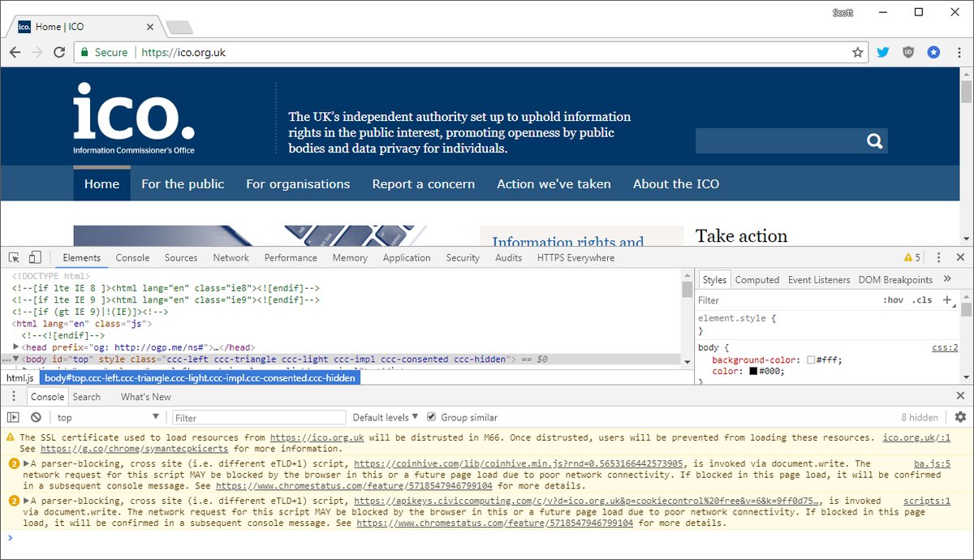Click the ICO website search box
This screenshot has width=974, height=560.
coord(778,140)
